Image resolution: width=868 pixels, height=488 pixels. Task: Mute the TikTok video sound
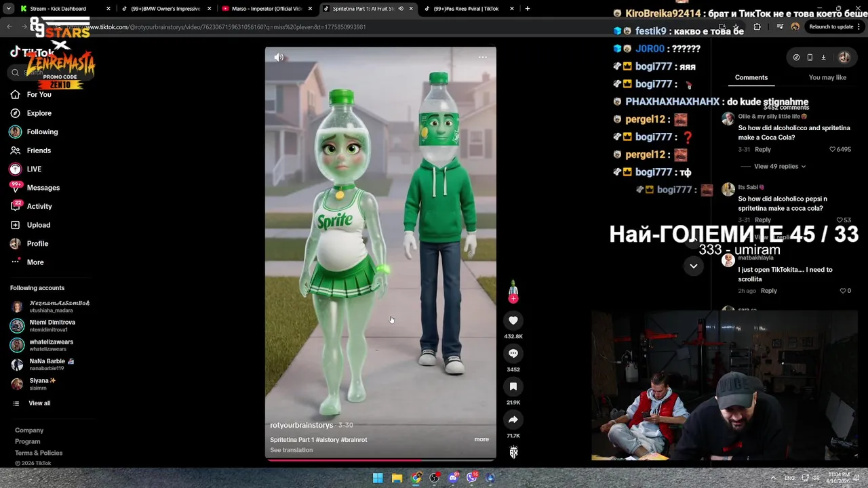click(x=279, y=58)
